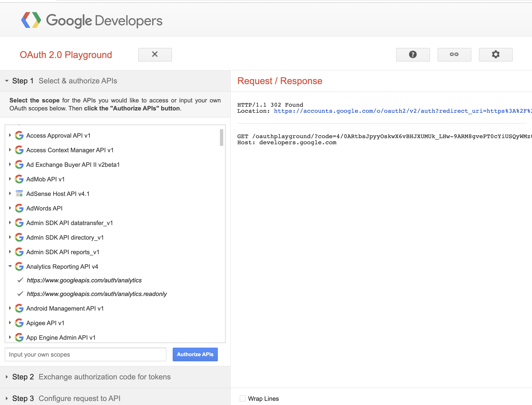Deselect the analytics scope checkmark
Viewport: 532px width, 405px height.
tap(20, 280)
